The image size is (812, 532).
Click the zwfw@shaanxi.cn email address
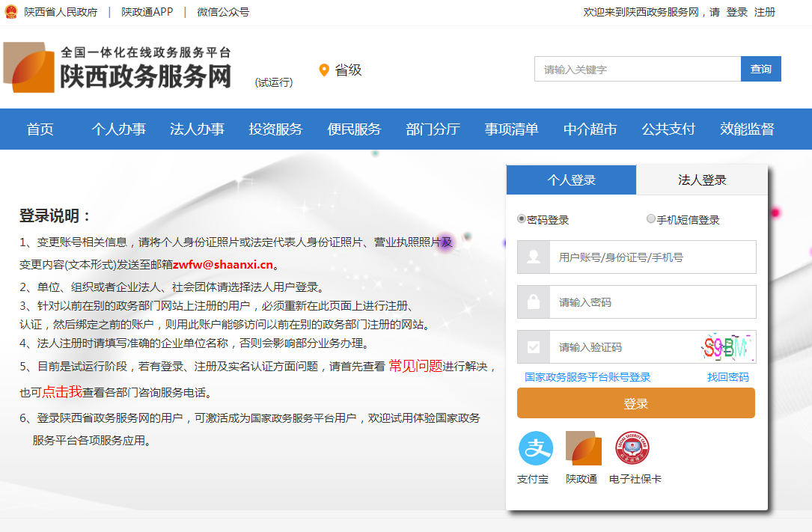(x=223, y=264)
